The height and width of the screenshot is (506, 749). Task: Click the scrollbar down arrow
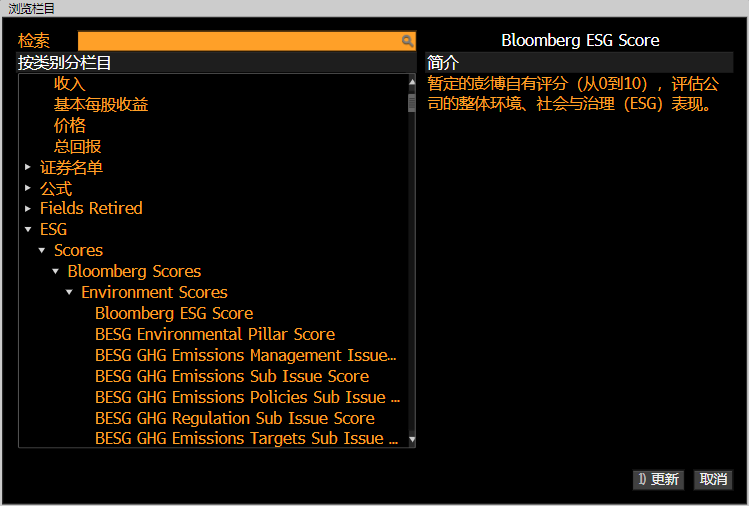412,439
